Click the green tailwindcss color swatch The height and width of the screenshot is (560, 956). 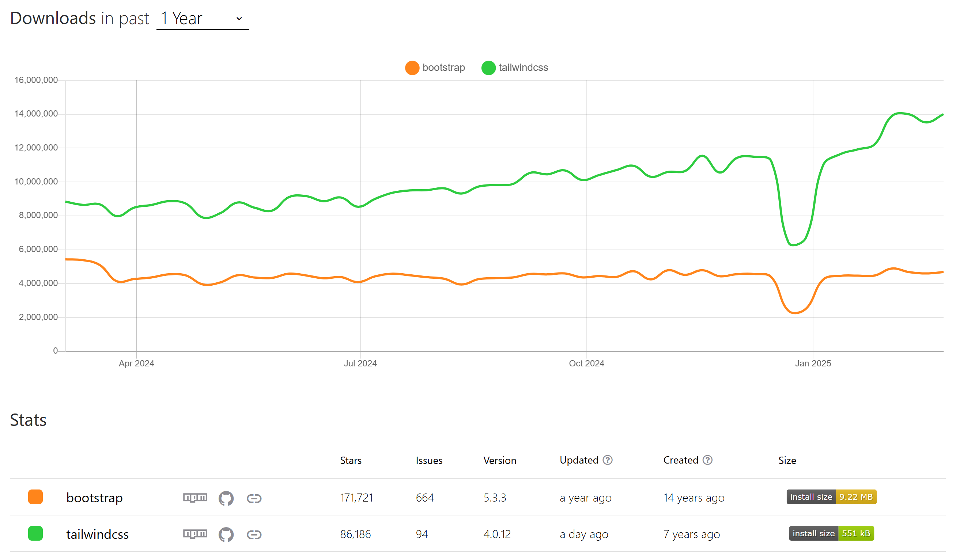pyautogui.click(x=35, y=533)
